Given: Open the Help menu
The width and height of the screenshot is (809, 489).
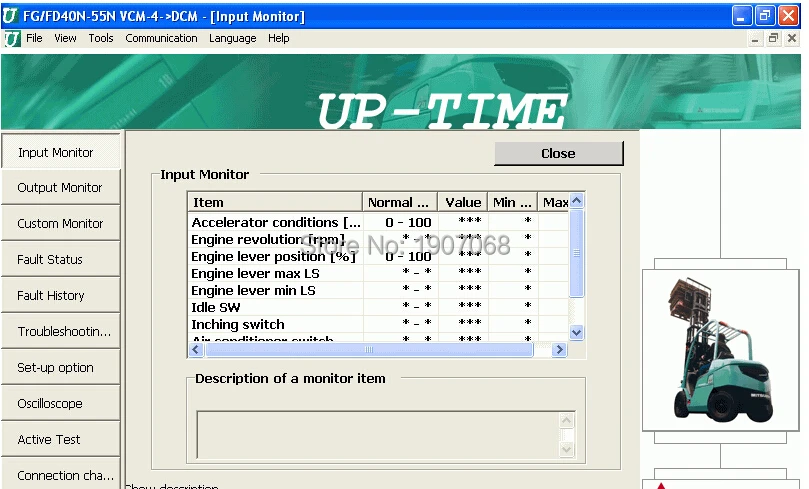Looking at the screenshot, I should click(279, 38).
